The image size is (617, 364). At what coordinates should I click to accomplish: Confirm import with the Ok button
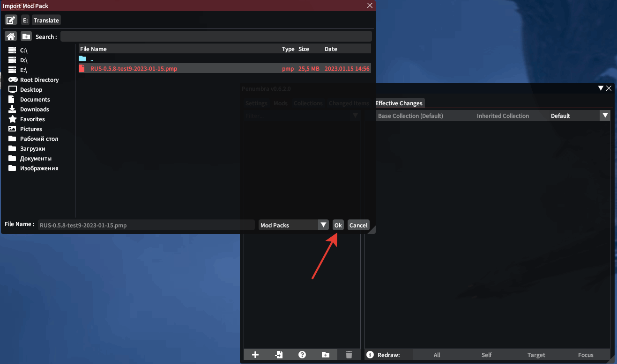tap(338, 225)
